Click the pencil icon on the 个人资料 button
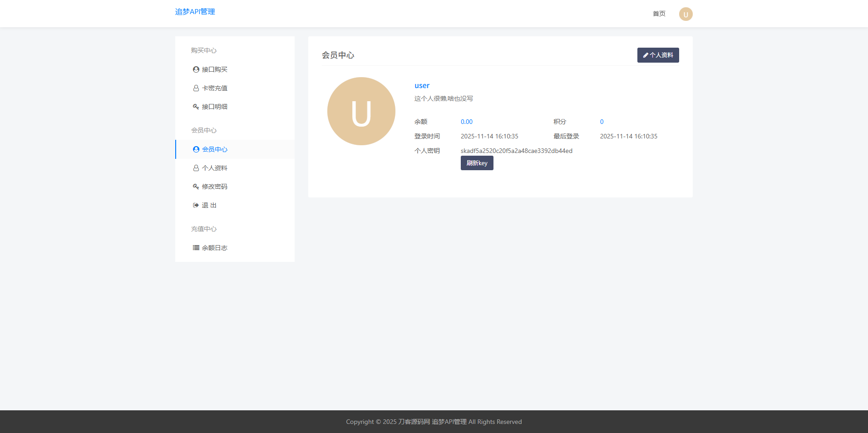Viewport: 868px width, 433px height. (x=646, y=55)
